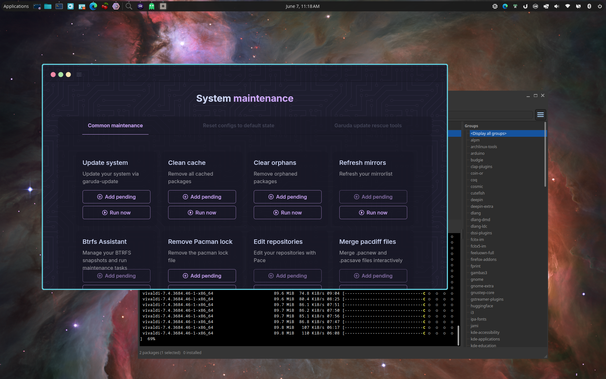
Task: Click the magnifier search icon in top panel
Action: 129,6
